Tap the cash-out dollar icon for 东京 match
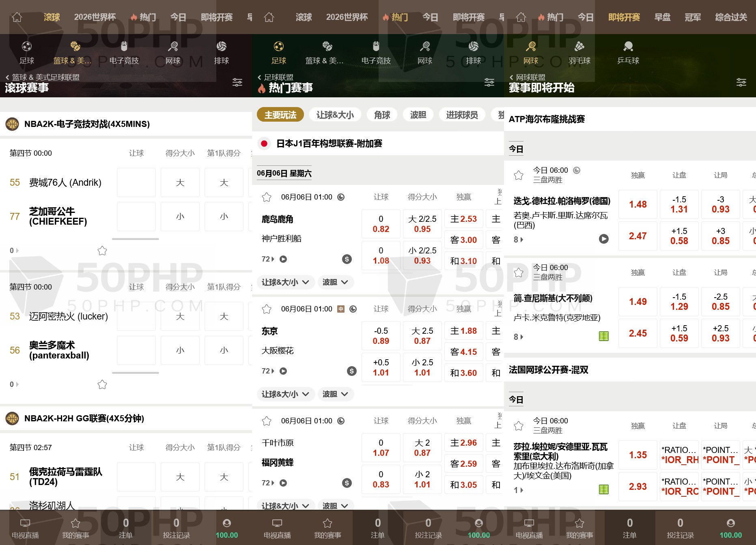 (352, 371)
